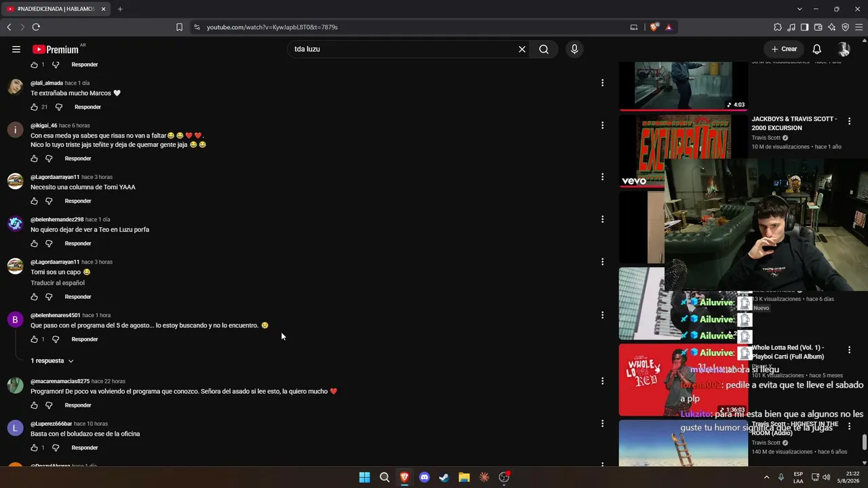Screen dimensions: 868x488
Task: Open the YouTube guide hamburger menu
Action: click(x=16, y=49)
